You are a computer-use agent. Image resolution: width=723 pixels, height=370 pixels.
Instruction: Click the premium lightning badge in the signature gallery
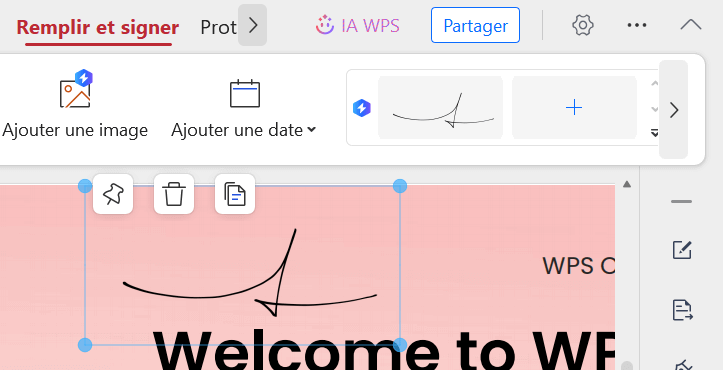(x=362, y=108)
